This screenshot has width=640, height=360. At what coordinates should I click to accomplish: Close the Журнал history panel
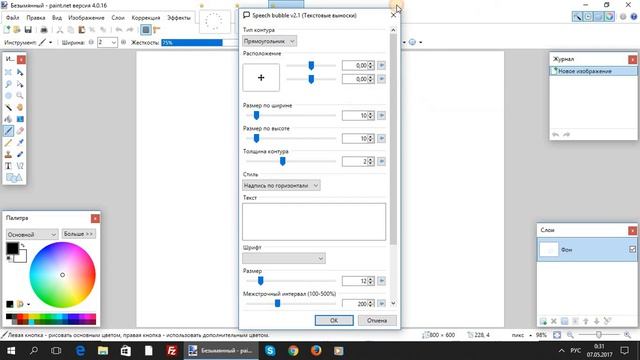[x=633, y=60]
